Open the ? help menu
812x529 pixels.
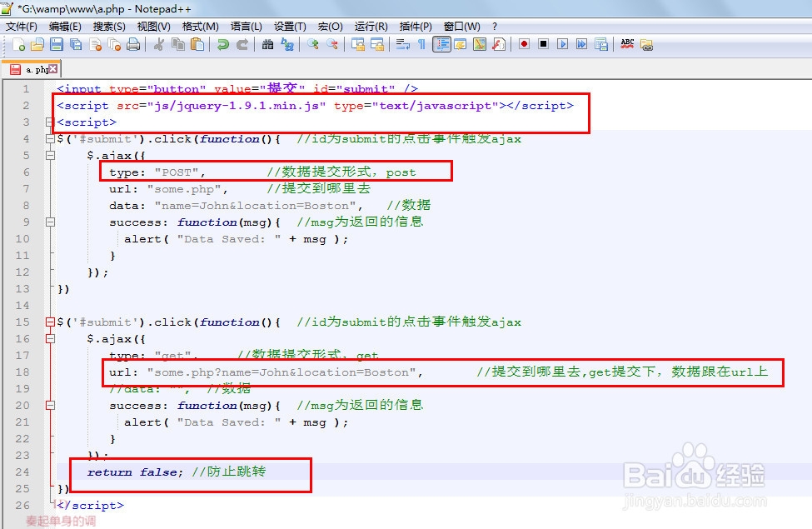[x=495, y=26]
